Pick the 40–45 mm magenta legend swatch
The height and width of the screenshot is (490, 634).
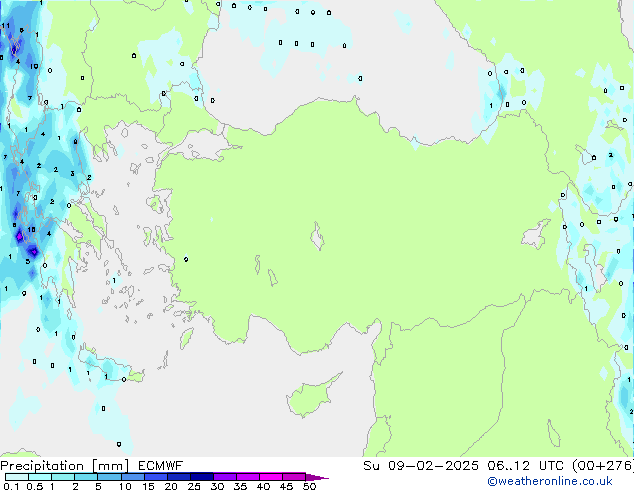[x=271, y=477]
